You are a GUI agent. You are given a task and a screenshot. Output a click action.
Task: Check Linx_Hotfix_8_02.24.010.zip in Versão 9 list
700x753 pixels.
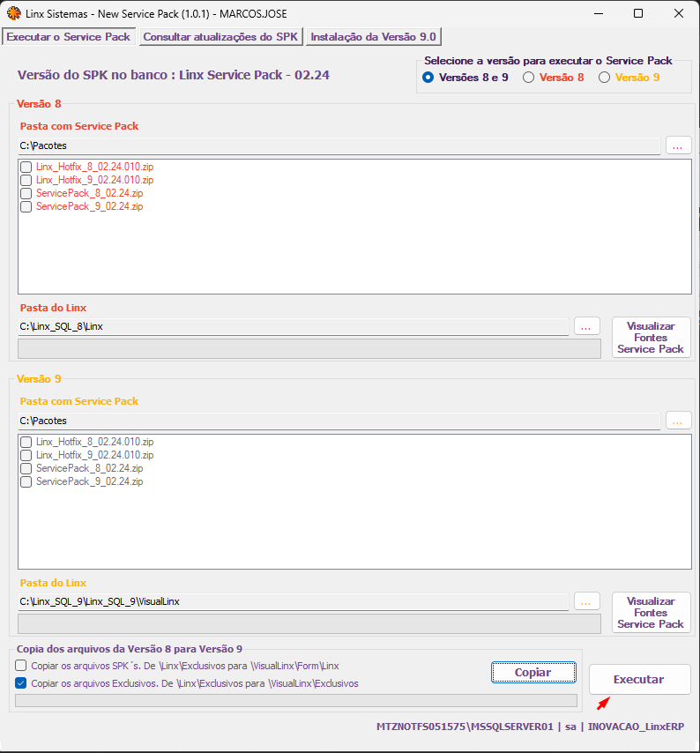point(26,442)
